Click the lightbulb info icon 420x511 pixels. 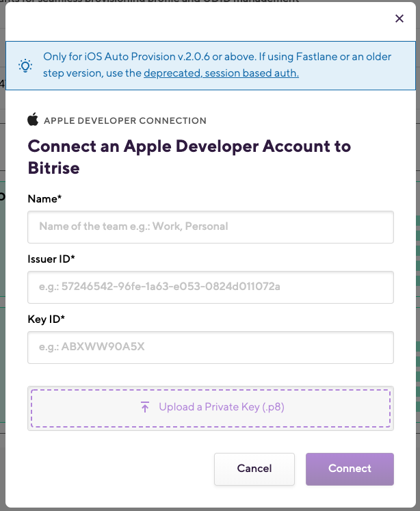[25, 66]
